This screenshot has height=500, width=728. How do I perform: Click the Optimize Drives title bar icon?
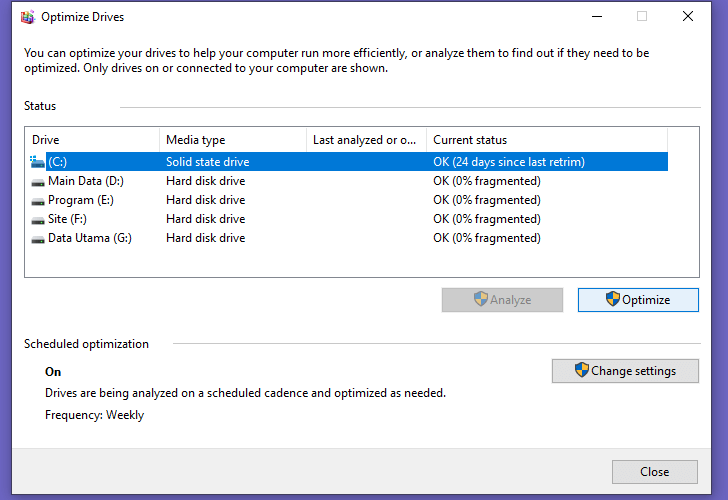pos(28,17)
